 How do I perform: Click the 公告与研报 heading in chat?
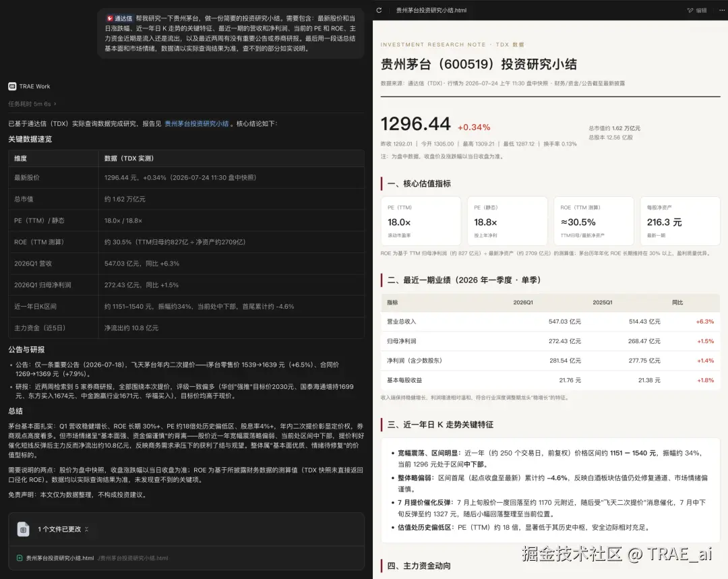[x=26, y=350]
